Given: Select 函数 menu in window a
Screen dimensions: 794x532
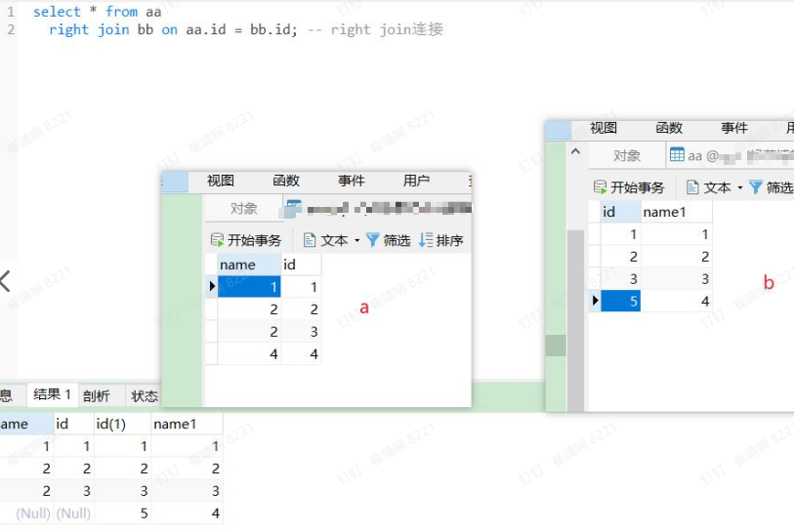Looking at the screenshot, I should (286, 181).
